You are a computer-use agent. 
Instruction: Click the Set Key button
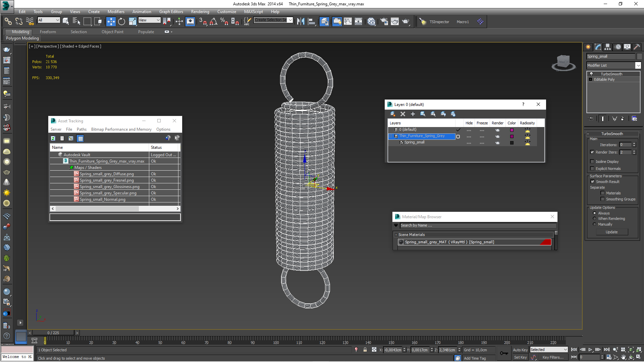coord(520,357)
